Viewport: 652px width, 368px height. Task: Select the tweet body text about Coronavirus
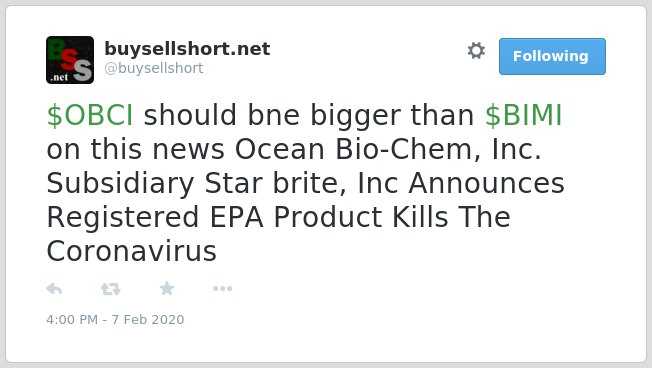[x=306, y=183]
